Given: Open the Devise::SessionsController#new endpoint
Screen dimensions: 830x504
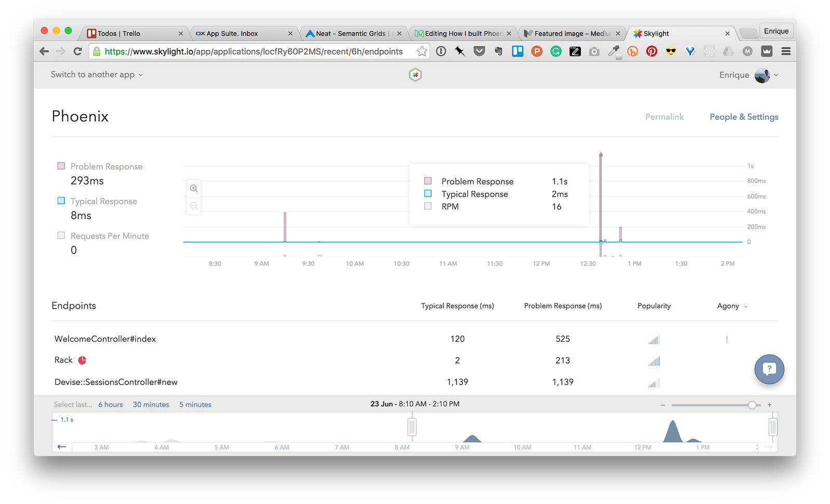Looking at the screenshot, I should (116, 382).
